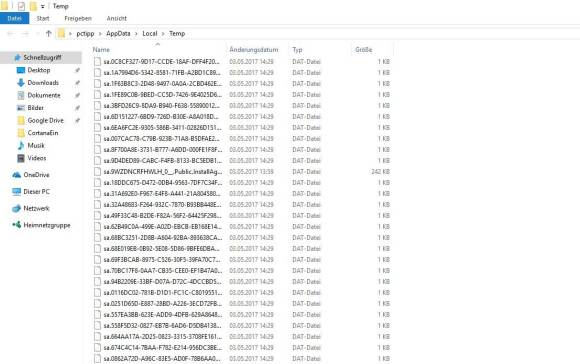Select file sa.0C8CF327-9D17-CCDE
This screenshot has width=580, height=364.
pos(162,61)
